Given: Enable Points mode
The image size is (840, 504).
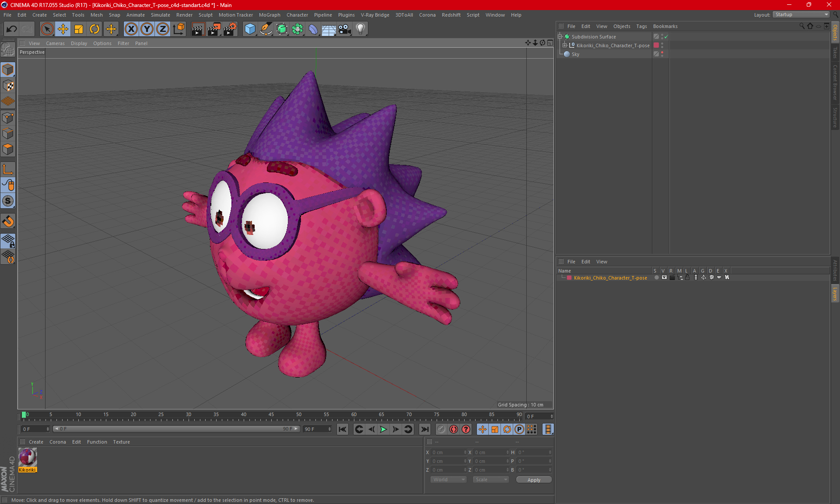Looking at the screenshot, I should (x=8, y=118).
